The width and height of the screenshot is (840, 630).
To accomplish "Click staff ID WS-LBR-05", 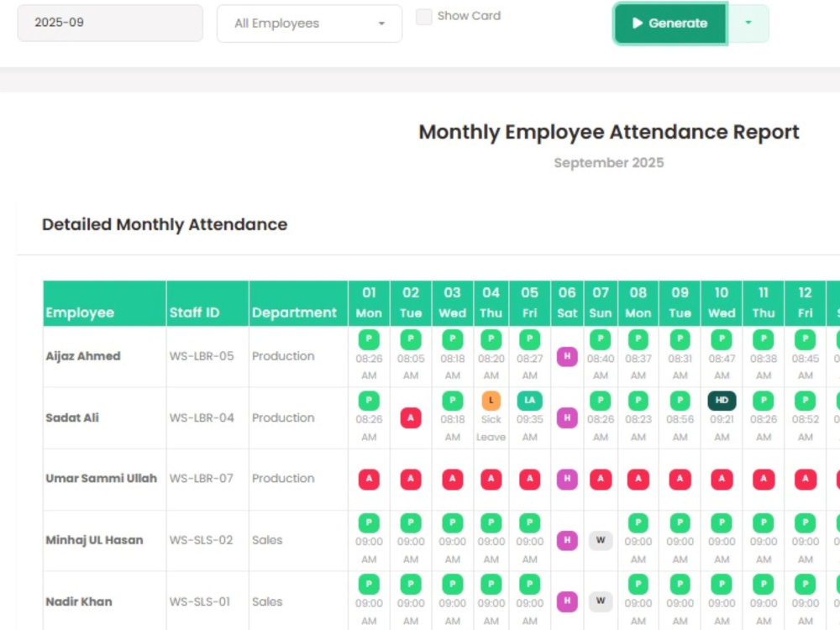I will pyautogui.click(x=202, y=356).
